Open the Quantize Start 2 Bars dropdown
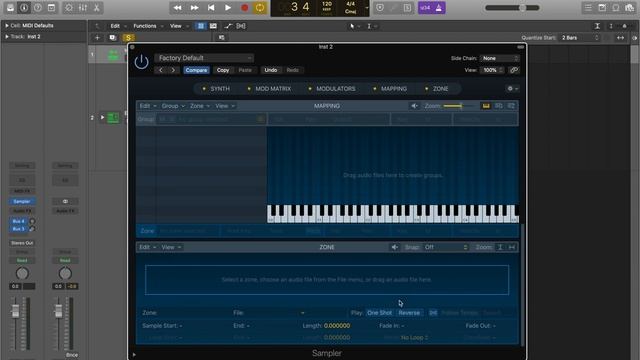Screen dimensions: 640x360 click(x=580, y=38)
